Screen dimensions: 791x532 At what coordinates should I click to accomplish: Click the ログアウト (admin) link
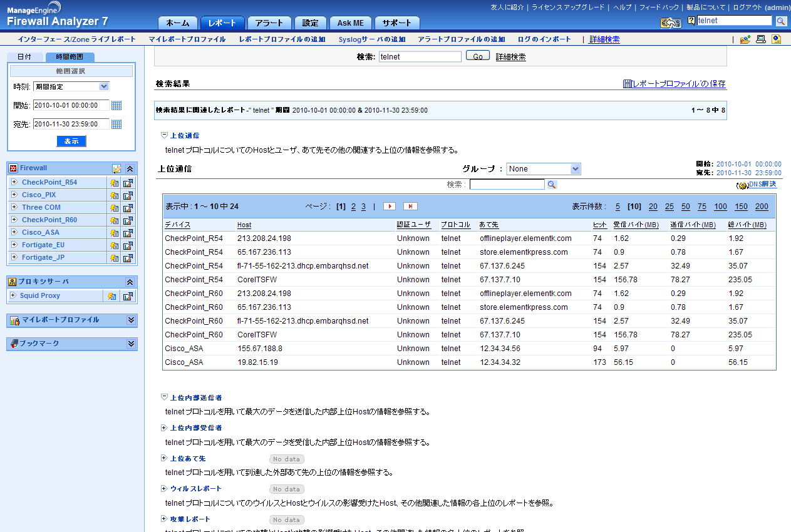(762, 8)
